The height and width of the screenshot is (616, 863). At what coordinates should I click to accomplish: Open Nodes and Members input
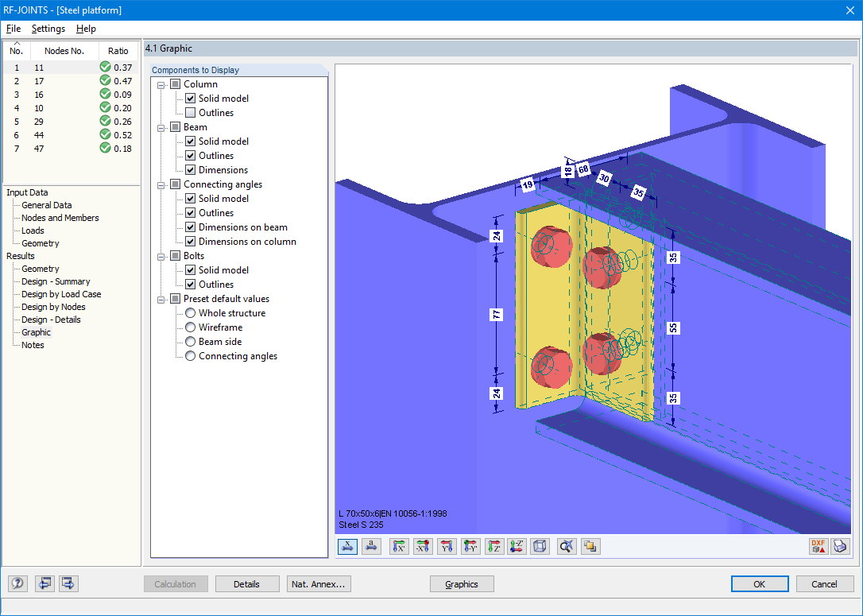[x=60, y=218]
